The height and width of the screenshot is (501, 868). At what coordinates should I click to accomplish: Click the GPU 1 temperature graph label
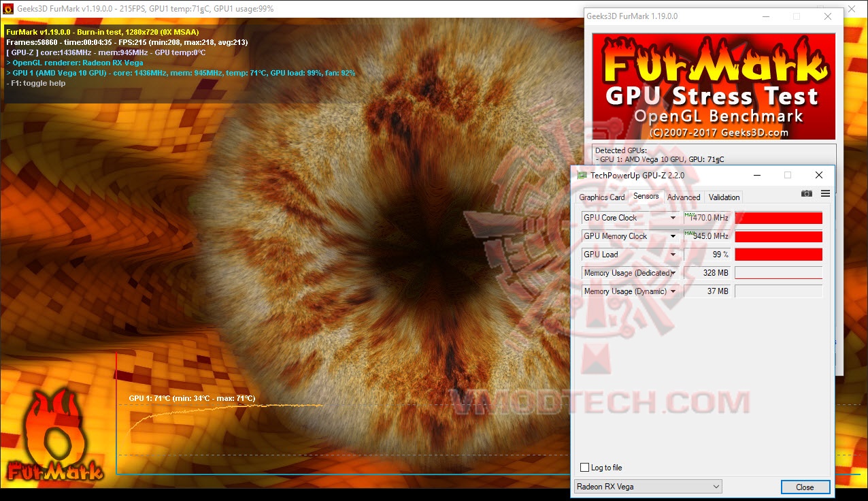click(x=192, y=398)
